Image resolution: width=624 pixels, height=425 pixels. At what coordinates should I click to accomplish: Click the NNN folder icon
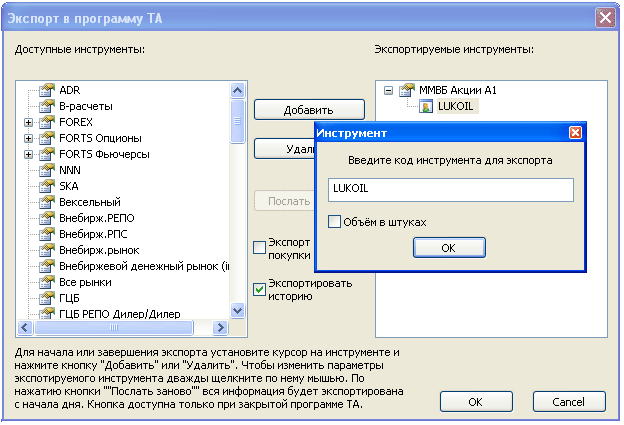coord(47,170)
